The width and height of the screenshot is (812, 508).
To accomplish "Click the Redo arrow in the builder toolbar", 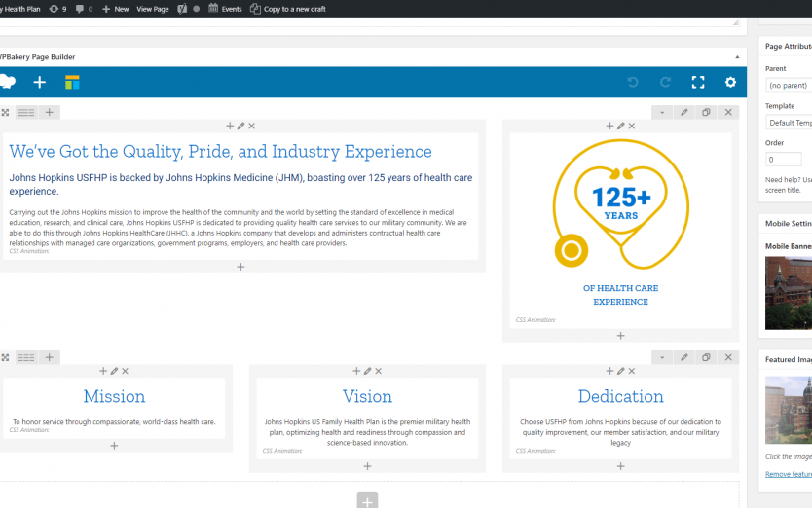I will coord(665,83).
